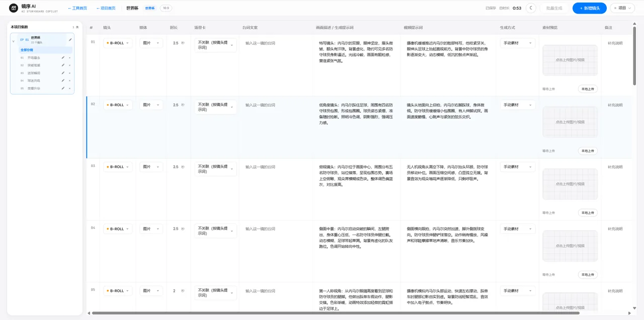Toggle dark mode with the moon icon

click(x=531, y=8)
